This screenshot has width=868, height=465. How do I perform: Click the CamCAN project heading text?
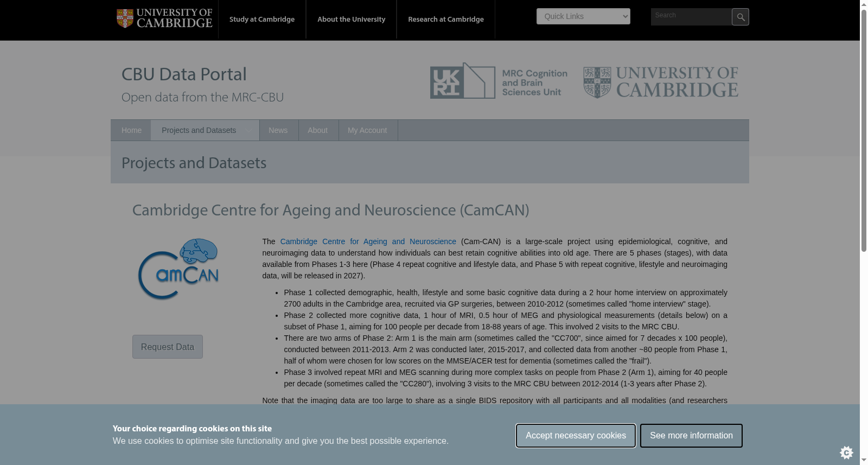tap(330, 210)
